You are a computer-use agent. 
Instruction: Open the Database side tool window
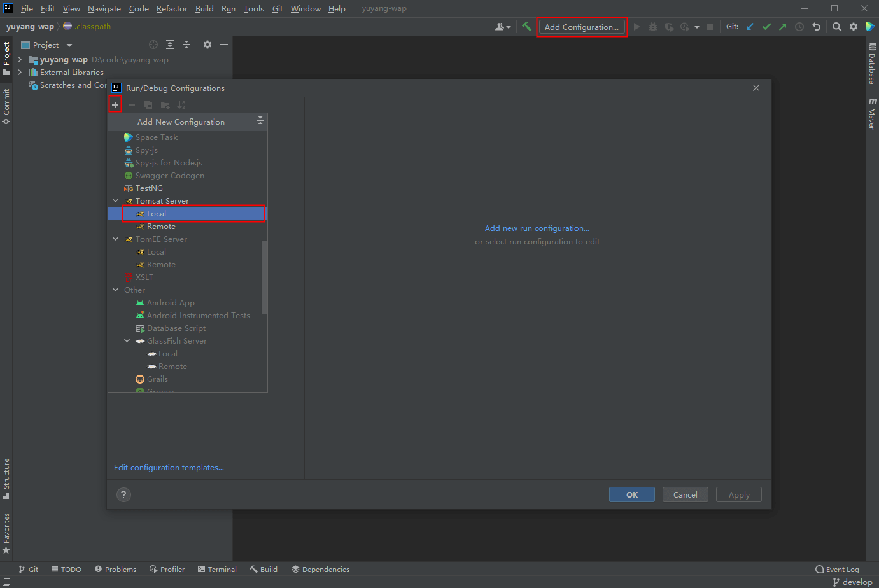(x=873, y=63)
